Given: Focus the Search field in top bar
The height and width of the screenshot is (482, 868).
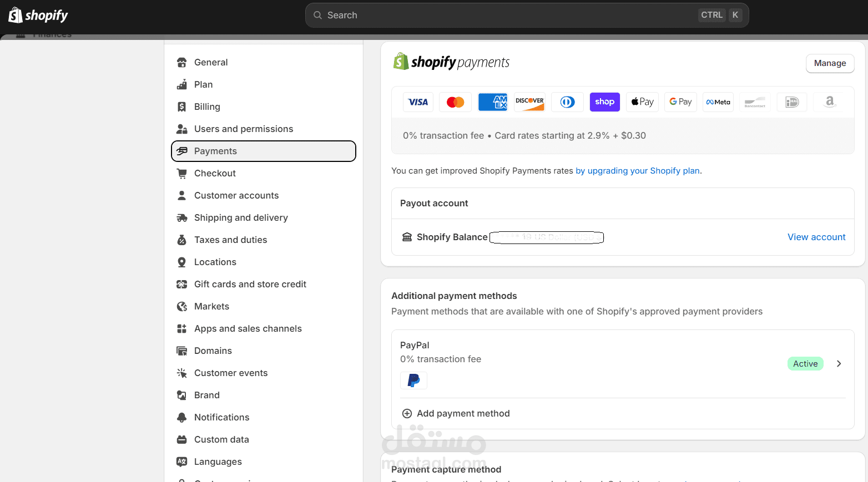Looking at the screenshot, I should tap(527, 16).
